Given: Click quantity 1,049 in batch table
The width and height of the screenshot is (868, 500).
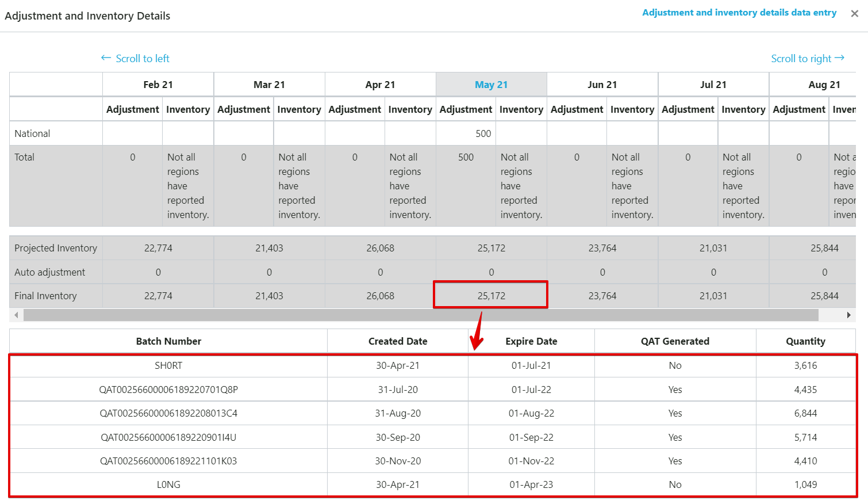Looking at the screenshot, I should coord(805,484).
